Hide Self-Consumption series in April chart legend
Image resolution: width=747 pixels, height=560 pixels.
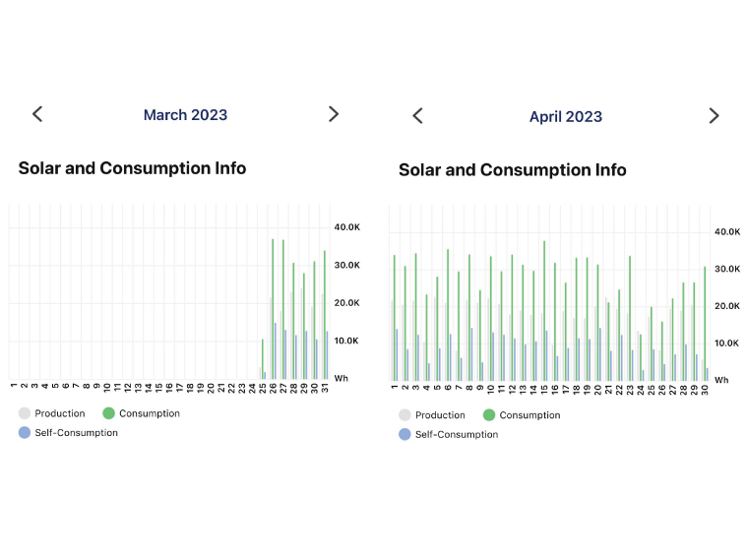(x=456, y=435)
